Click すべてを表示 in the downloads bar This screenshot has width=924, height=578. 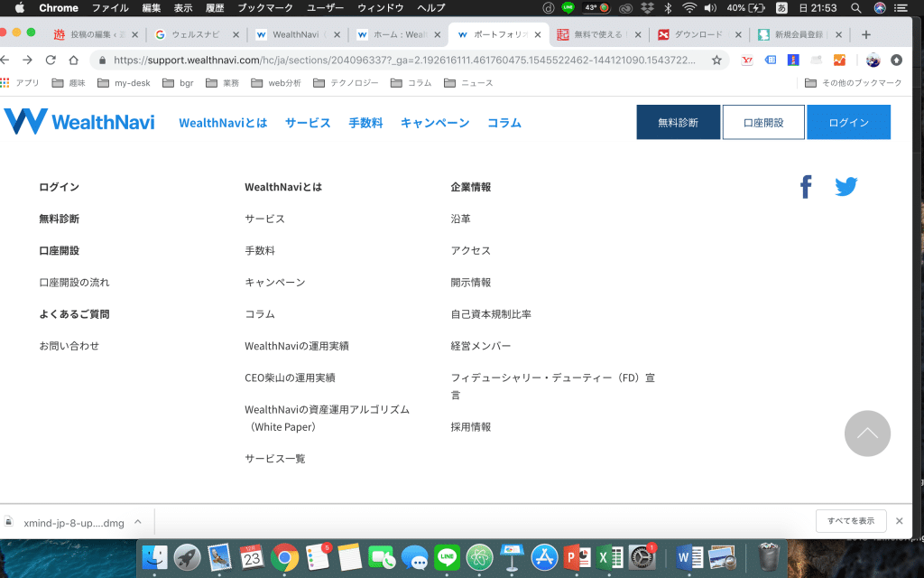[851, 521]
